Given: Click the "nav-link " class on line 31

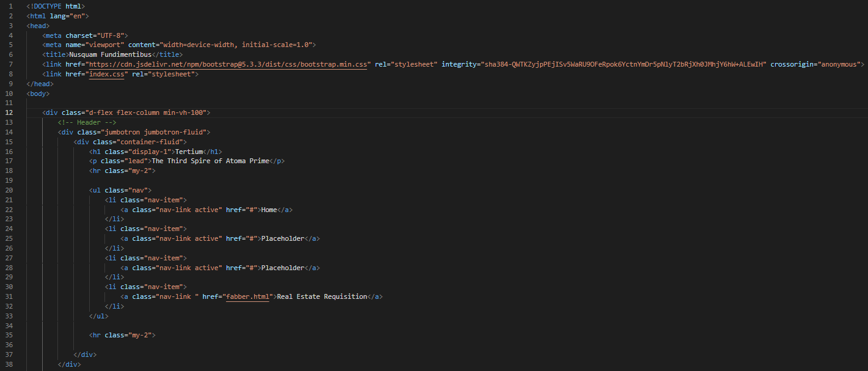Looking at the screenshot, I should pos(177,296).
